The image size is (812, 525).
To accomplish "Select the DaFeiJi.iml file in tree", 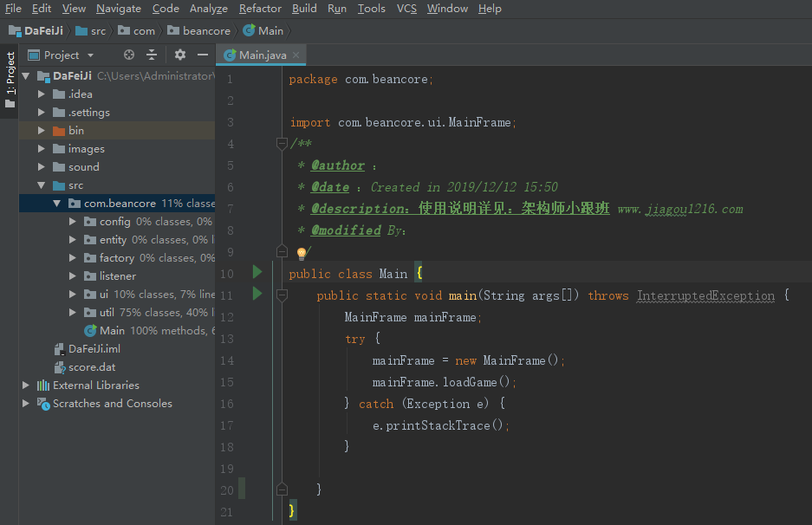I will [x=94, y=349].
